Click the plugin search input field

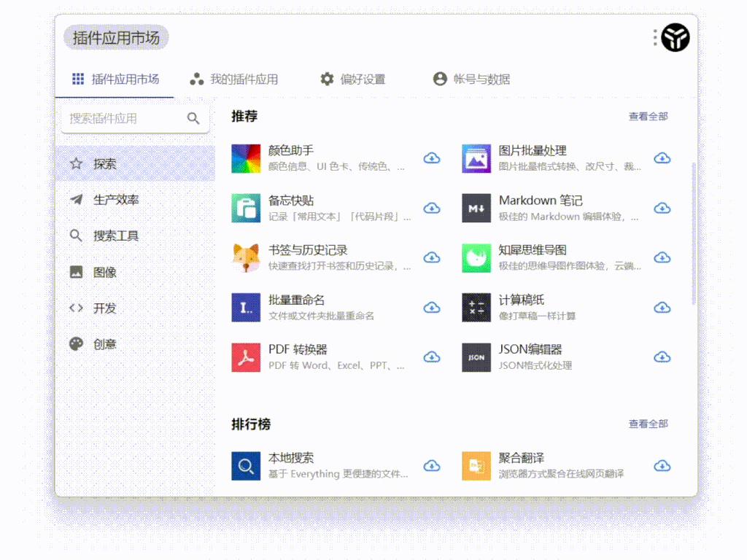click(124, 117)
